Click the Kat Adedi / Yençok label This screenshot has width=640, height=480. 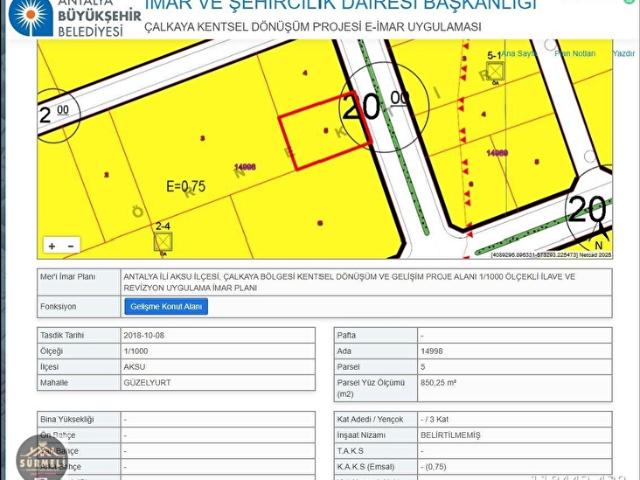tap(370, 419)
